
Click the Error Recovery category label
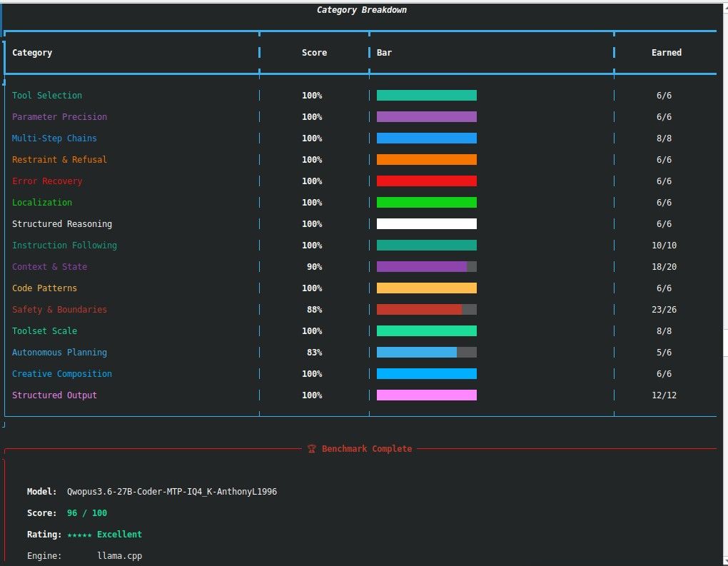(x=47, y=181)
